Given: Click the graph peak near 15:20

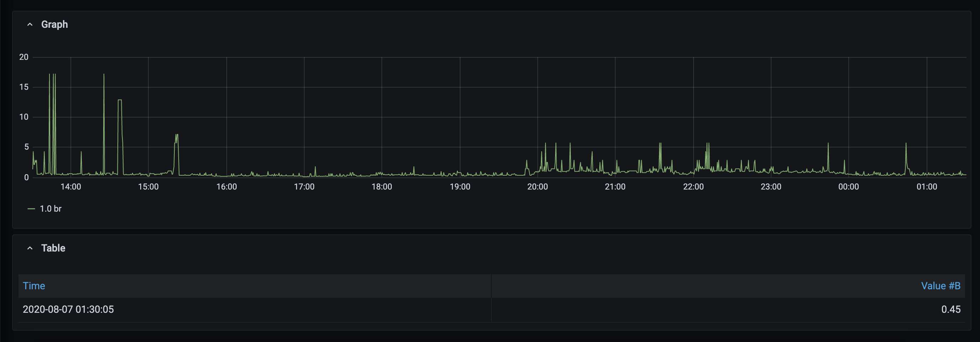Looking at the screenshot, I should click(x=176, y=135).
